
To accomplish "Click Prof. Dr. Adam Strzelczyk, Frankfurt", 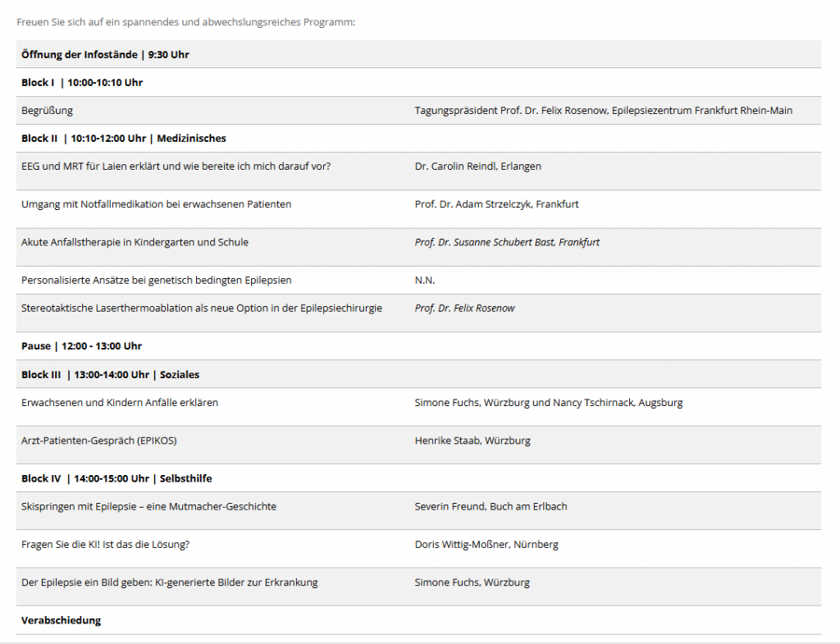I will point(496,204).
